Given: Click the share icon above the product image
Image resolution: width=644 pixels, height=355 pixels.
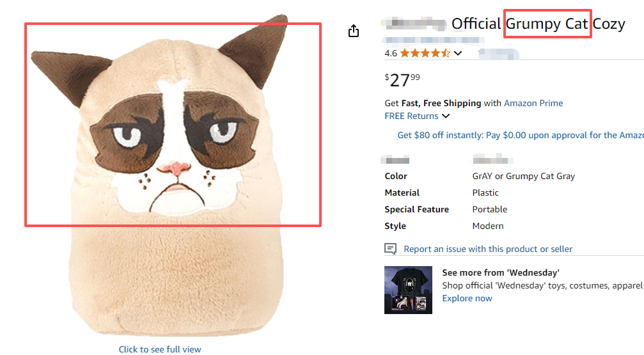Looking at the screenshot, I should pos(354,31).
